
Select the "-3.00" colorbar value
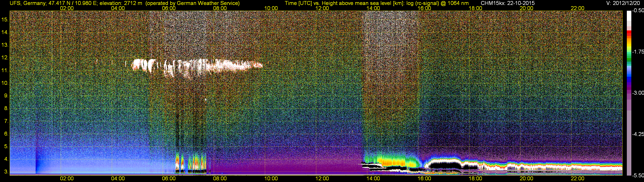click(638, 93)
